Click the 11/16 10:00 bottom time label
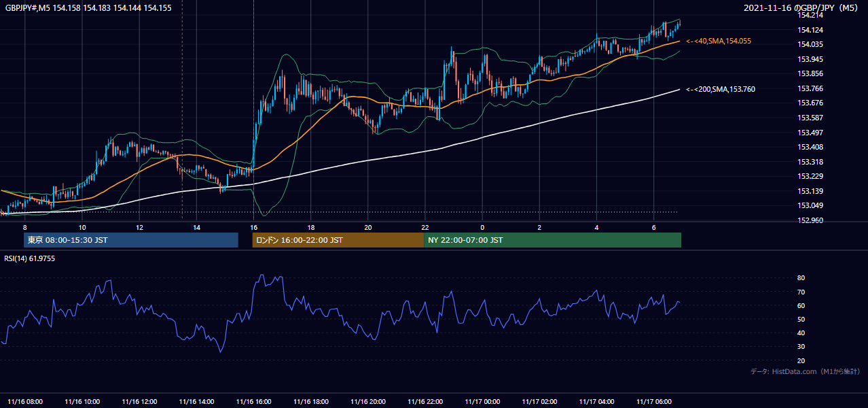 click(82, 401)
